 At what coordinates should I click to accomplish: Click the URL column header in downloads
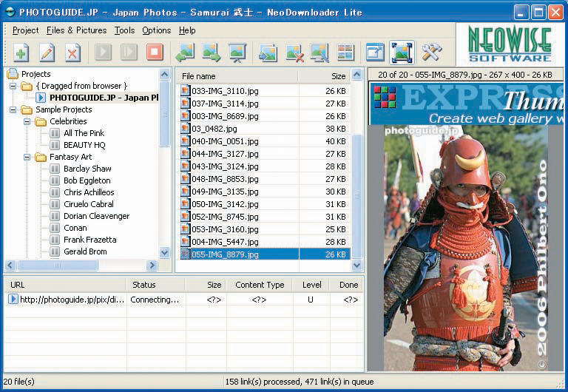point(65,285)
